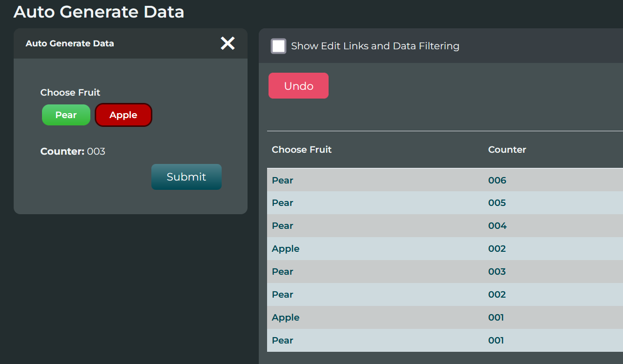Click the Auto Generate Data panel header title

(x=70, y=43)
